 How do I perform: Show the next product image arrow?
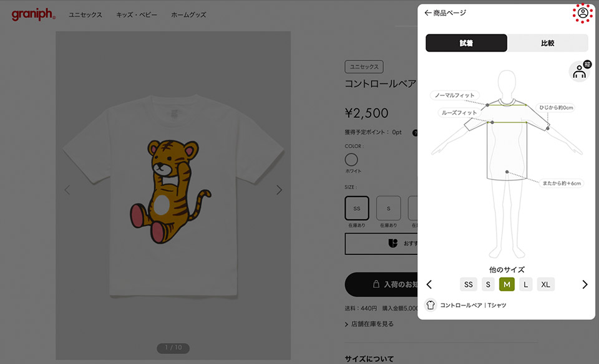click(280, 189)
